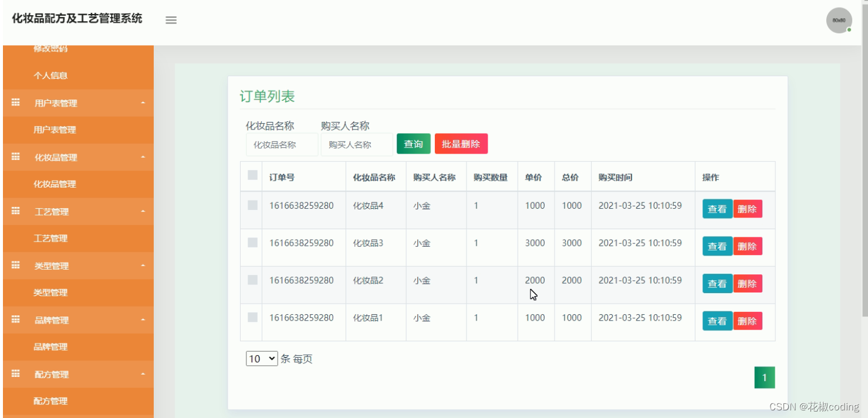The width and height of the screenshot is (868, 418).
Task: Collapse the 类型管理 group using its arrow
Action: 143,266
